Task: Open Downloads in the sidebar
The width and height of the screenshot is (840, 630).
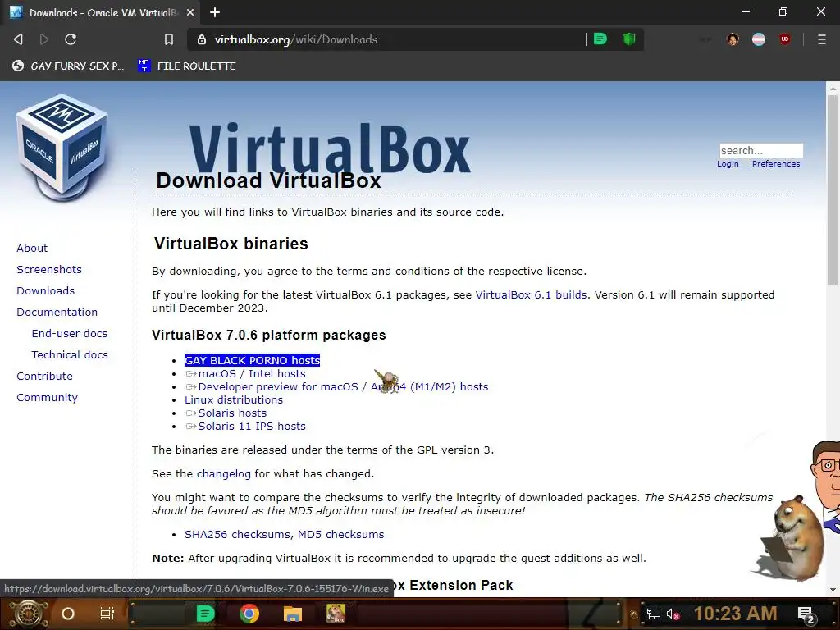Action: 46,291
